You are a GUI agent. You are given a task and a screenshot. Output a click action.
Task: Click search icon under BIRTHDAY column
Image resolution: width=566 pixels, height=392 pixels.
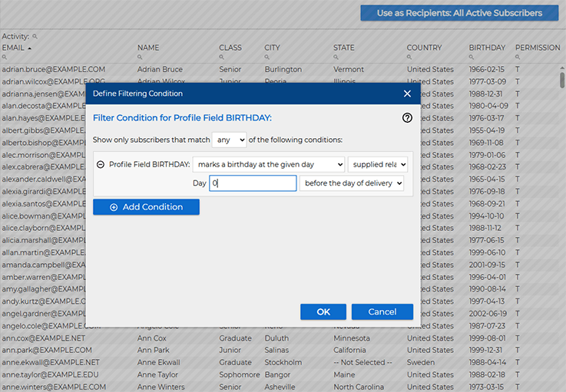tap(472, 58)
